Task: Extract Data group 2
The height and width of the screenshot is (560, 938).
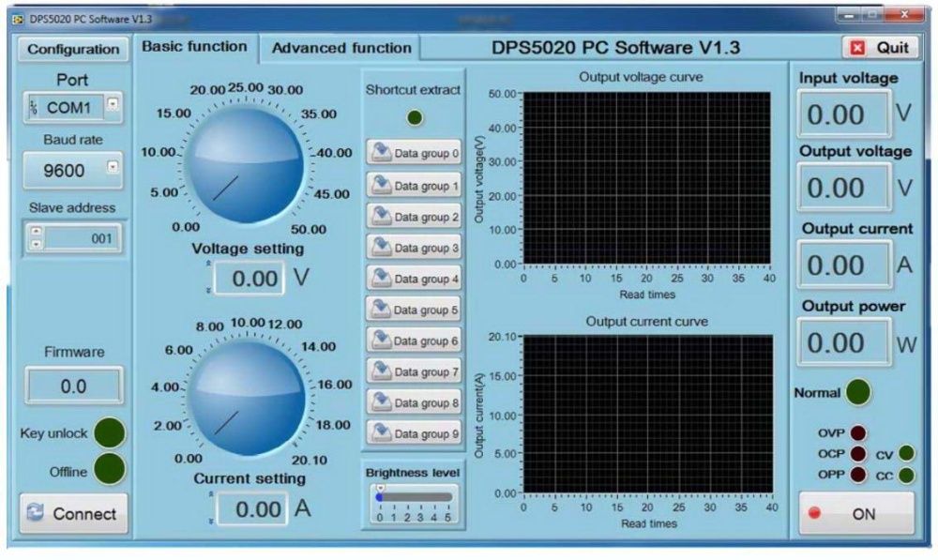Action: tap(414, 217)
